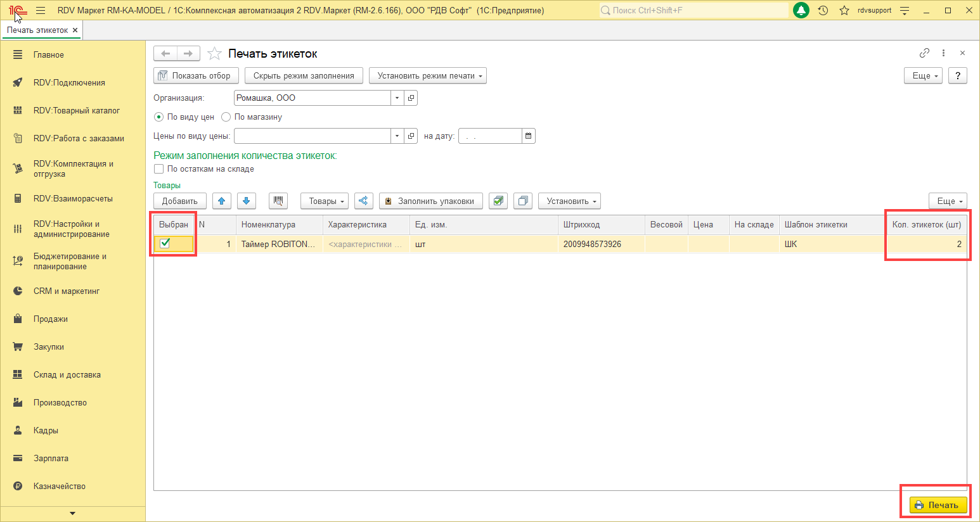Click the Добавить button
Viewport: 980px width, 522px height.
[x=179, y=201]
